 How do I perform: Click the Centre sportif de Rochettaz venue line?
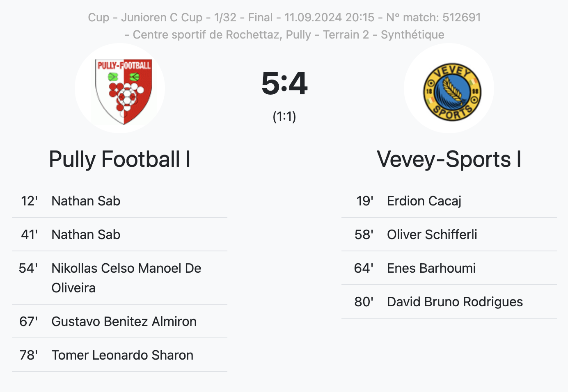(284, 34)
